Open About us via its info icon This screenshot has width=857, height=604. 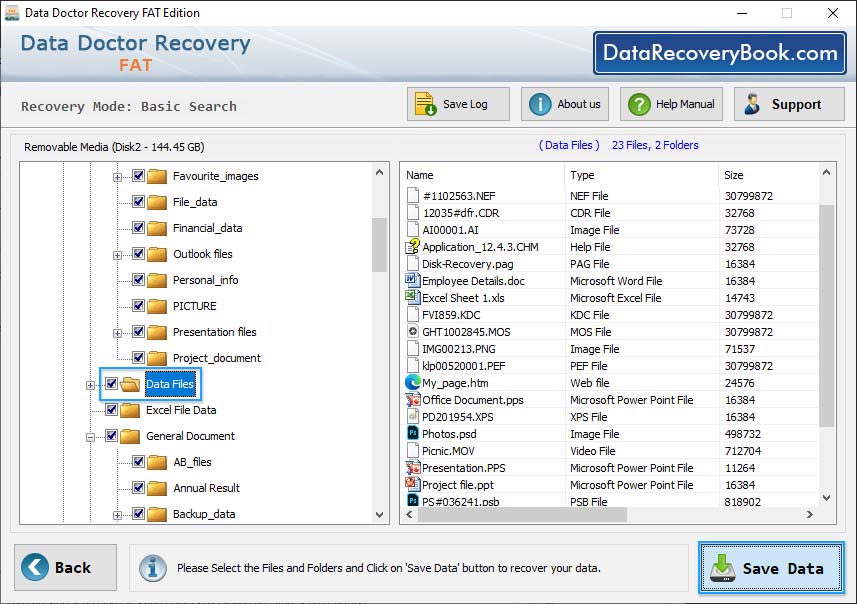(540, 103)
